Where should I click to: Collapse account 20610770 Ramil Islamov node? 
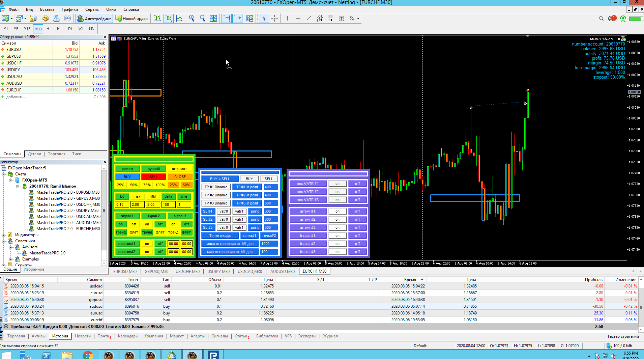pyautogui.click(x=18, y=186)
